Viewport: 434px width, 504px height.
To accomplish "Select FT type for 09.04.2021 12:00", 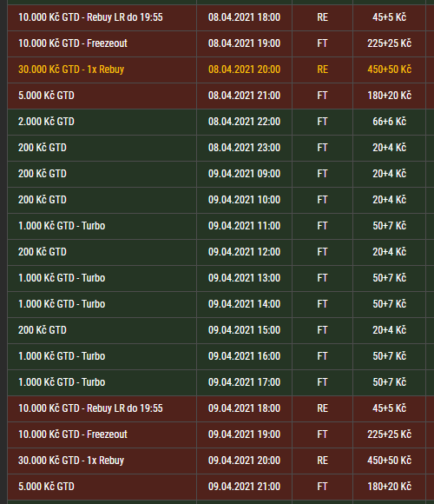I will (x=323, y=252).
